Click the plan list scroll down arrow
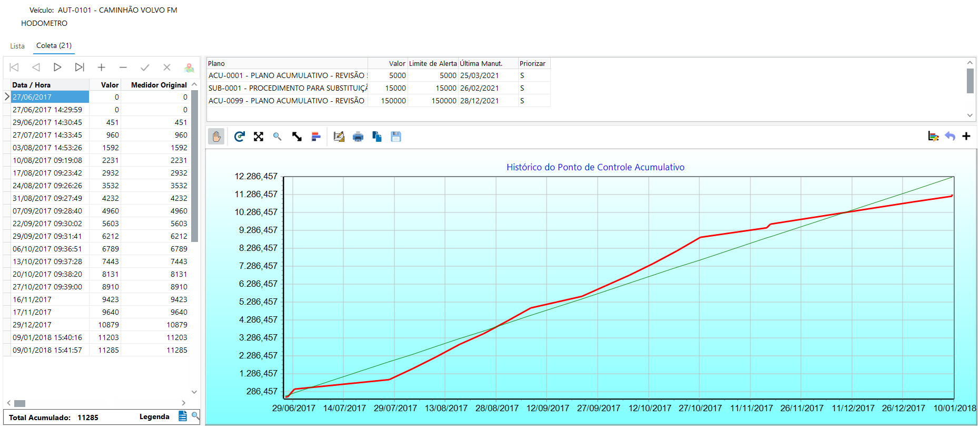The image size is (980, 427). coord(970,115)
